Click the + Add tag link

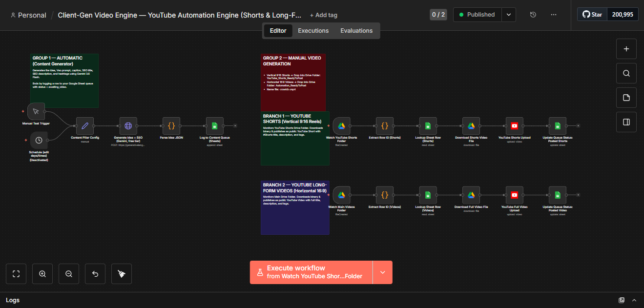(323, 15)
